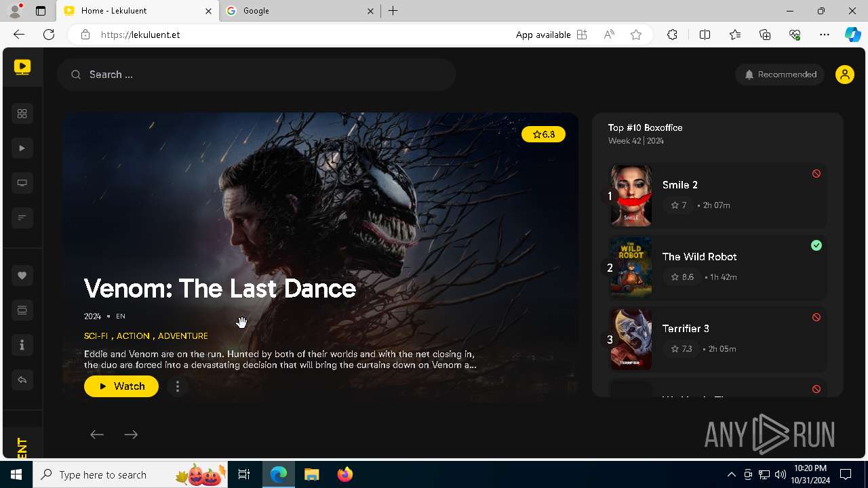
Task: Click the ACTION genre link
Action: point(133,335)
